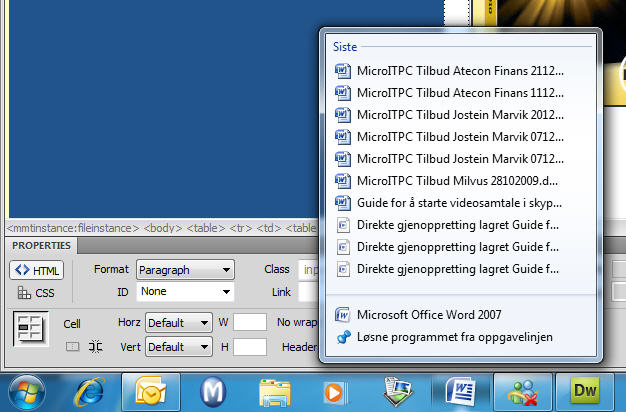Click the PROPERTIES panel tab
Viewport: 626px width, 412px height.
[x=41, y=246]
